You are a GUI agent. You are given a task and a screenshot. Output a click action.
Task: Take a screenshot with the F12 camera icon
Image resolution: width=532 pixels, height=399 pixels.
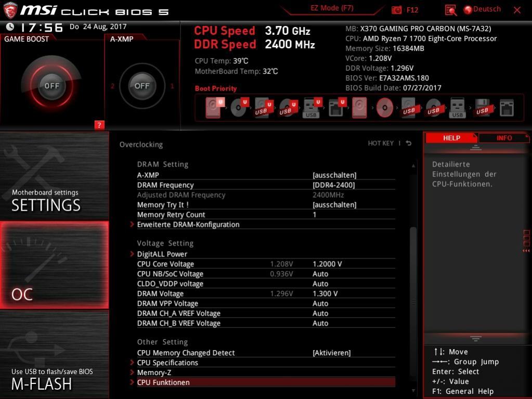397,10
